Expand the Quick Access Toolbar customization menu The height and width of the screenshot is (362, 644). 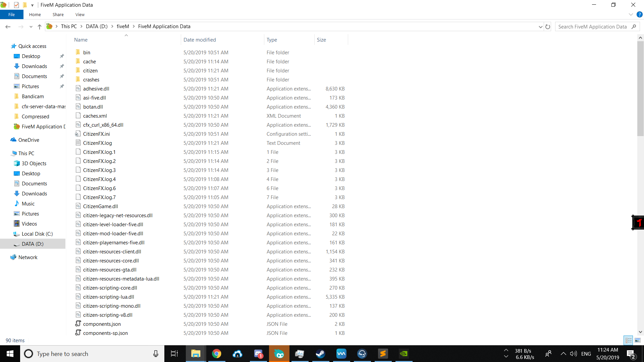[32, 5]
